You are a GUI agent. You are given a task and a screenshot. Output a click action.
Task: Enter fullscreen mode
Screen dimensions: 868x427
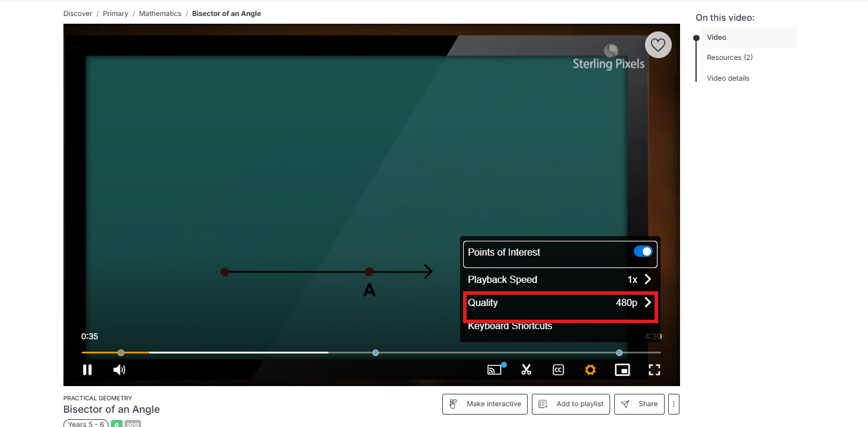point(654,370)
